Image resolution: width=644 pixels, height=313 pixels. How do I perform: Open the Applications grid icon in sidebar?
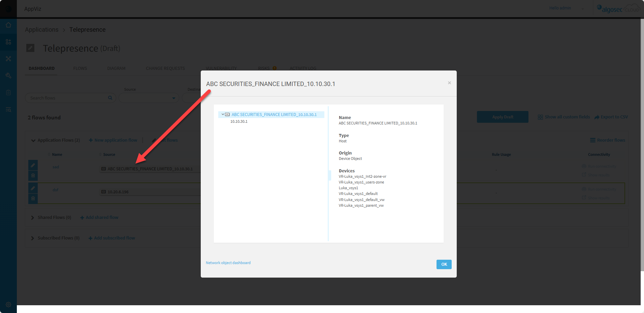(x=8, y=42)
